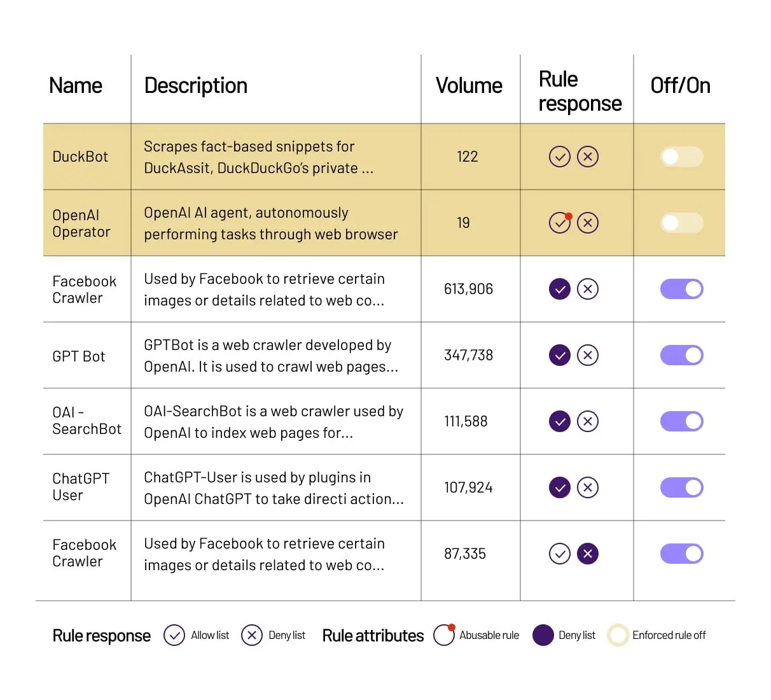771x700 pixels.
Task: Click filled deny icon for 87,335 Facebook Crawler
Action: coord(587,554)
